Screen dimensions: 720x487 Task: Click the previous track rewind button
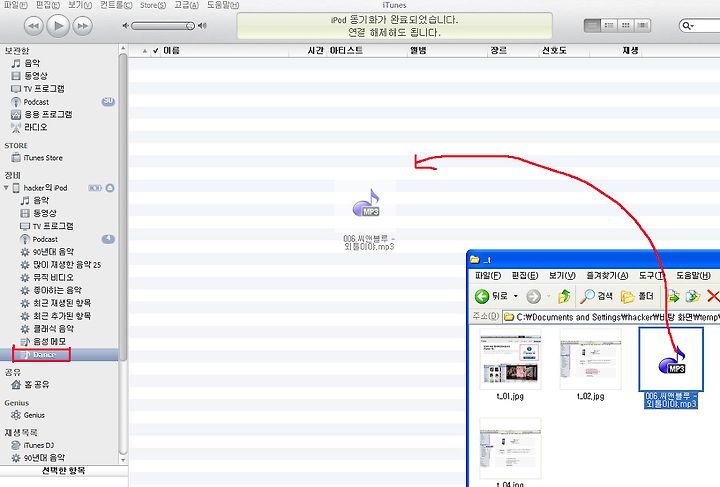click(x=34, y=26)
